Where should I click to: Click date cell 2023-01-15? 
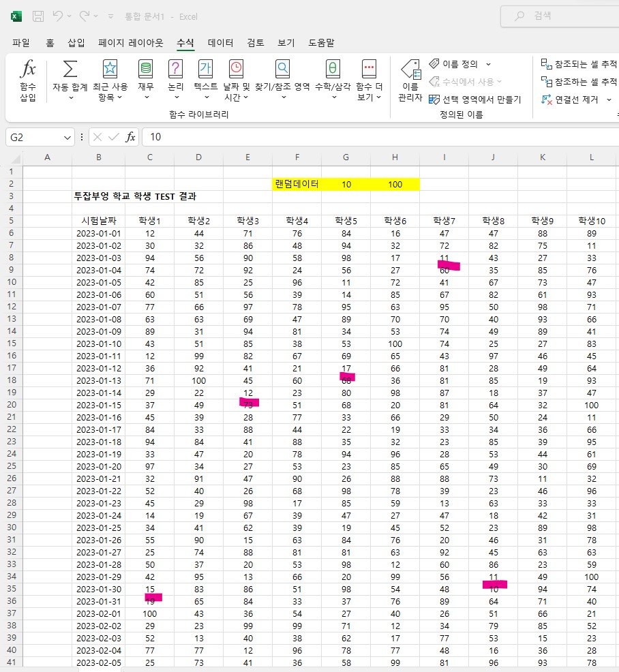pyautogui.click(x=99, y=406)
